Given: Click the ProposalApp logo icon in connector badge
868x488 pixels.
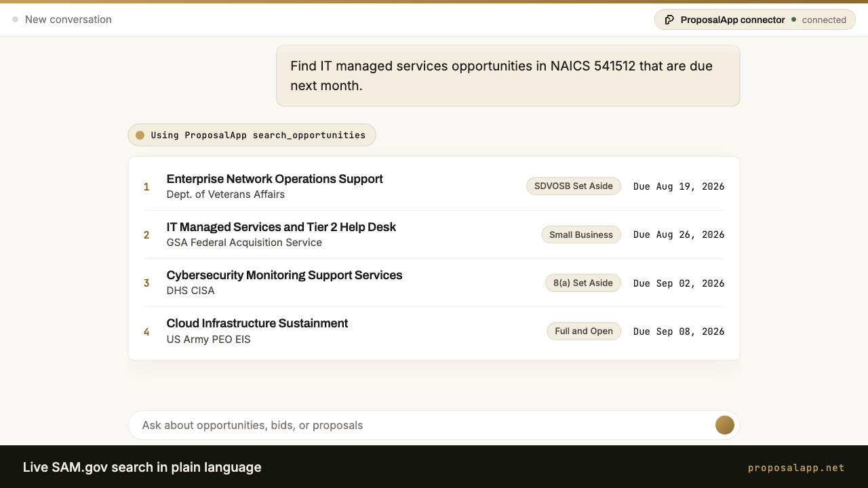Looking at the screenshot, I should click(669, 20).
